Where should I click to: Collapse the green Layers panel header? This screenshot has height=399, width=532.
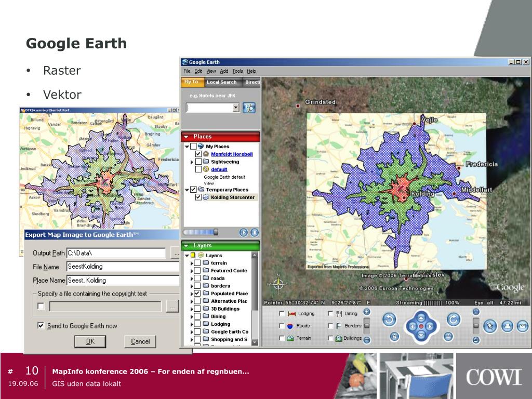pyautogui.click(x=220, y=246)
